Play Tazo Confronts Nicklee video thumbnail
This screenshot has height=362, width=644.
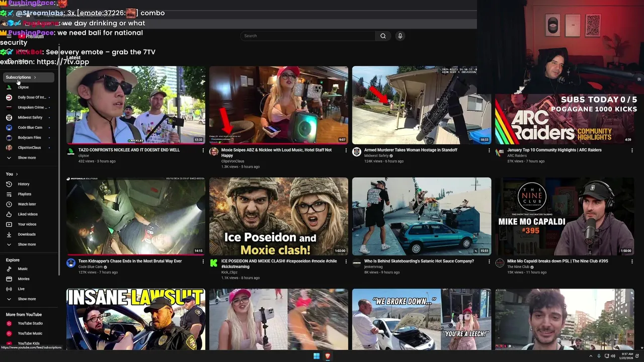click(x=136, y=105)
